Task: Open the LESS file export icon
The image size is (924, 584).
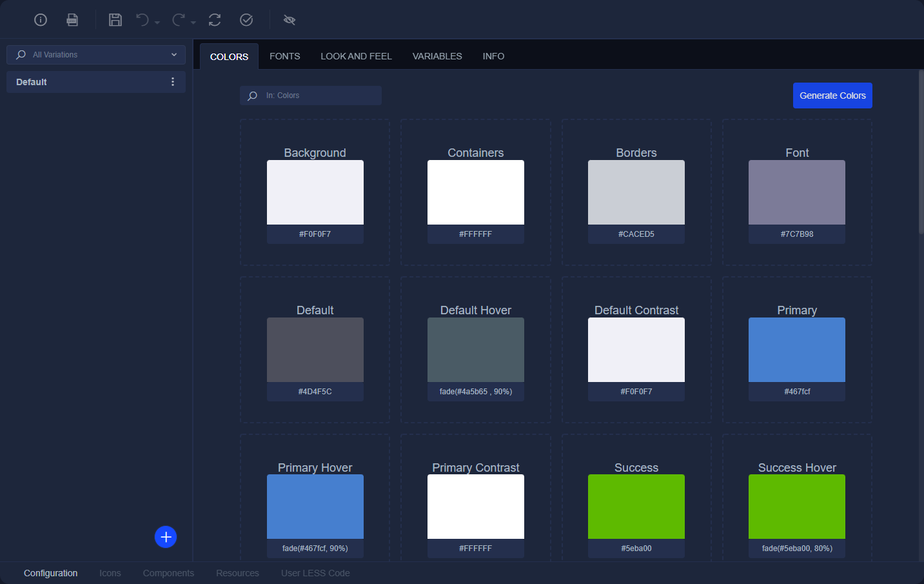Action: [72, 20]
